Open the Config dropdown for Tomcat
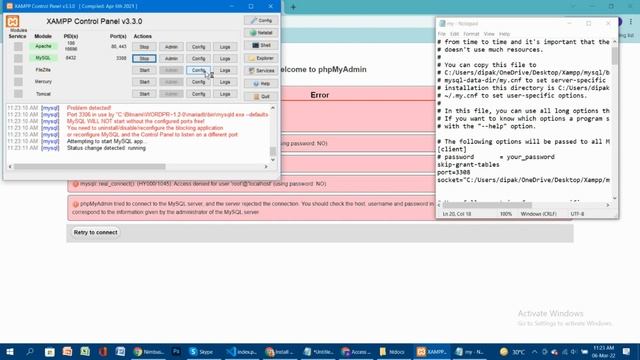640x360 pixels. [x=198, y=94]
